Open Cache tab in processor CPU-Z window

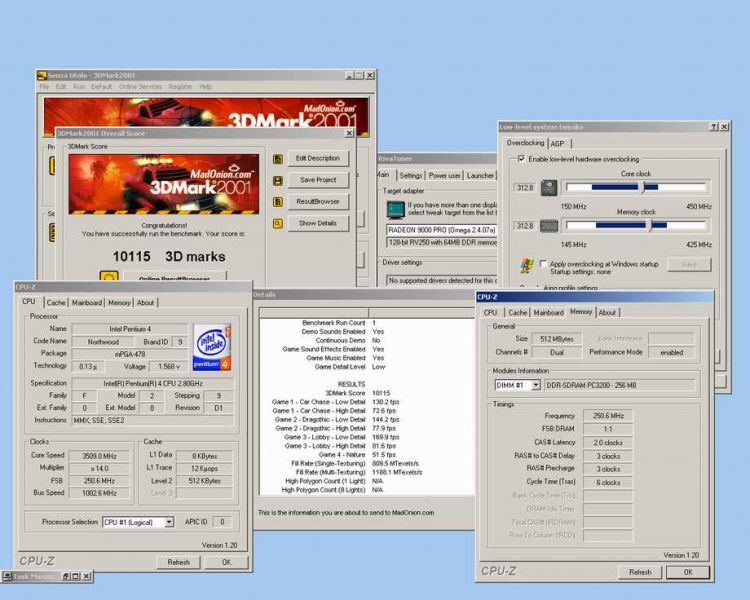[56, 303]
